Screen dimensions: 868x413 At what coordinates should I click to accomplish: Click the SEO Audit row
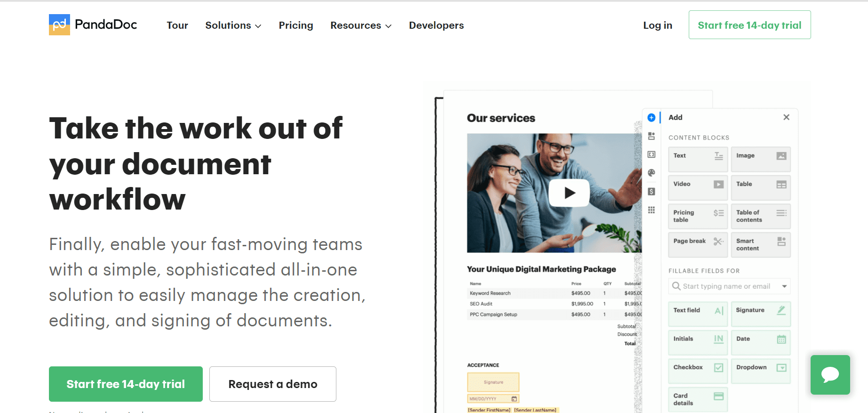pos(554,304)
